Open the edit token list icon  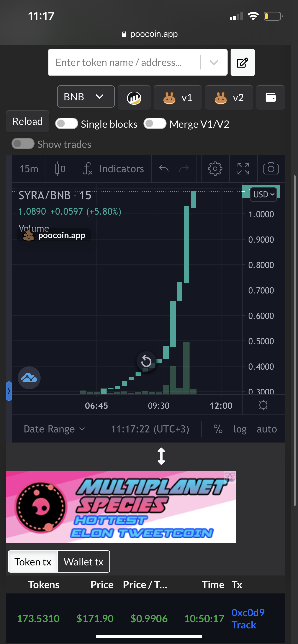click(242, 62)
